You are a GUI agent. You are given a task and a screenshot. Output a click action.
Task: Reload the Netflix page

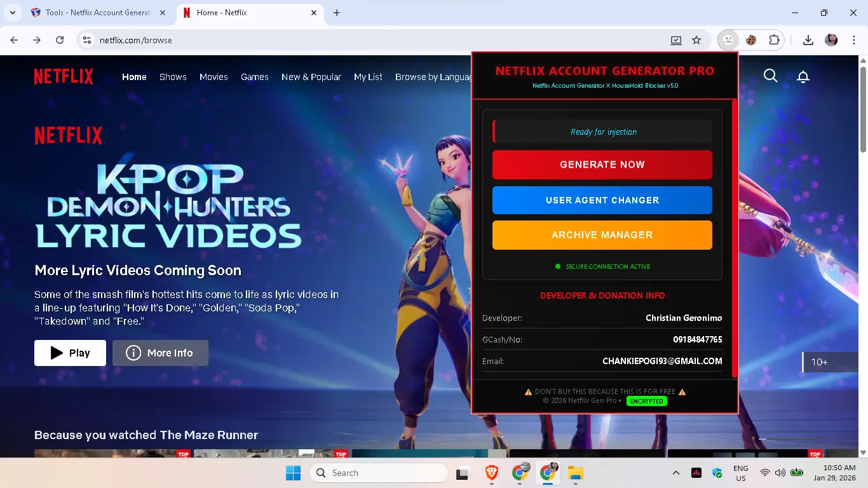(60, 40)
